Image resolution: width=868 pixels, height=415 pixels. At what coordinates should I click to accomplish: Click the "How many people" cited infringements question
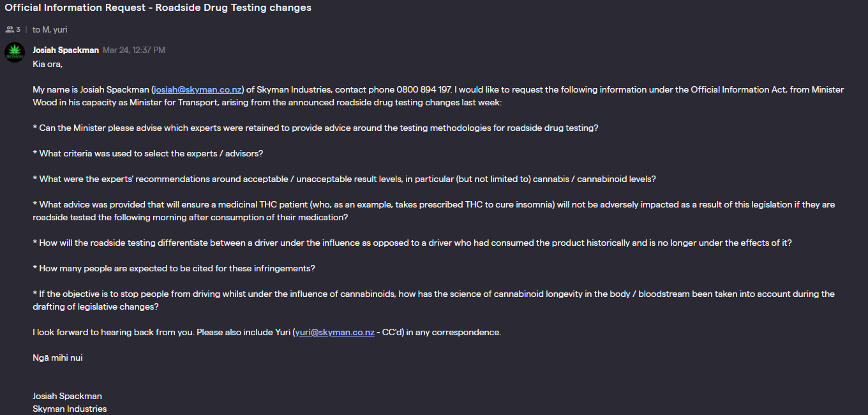point(174,268)
